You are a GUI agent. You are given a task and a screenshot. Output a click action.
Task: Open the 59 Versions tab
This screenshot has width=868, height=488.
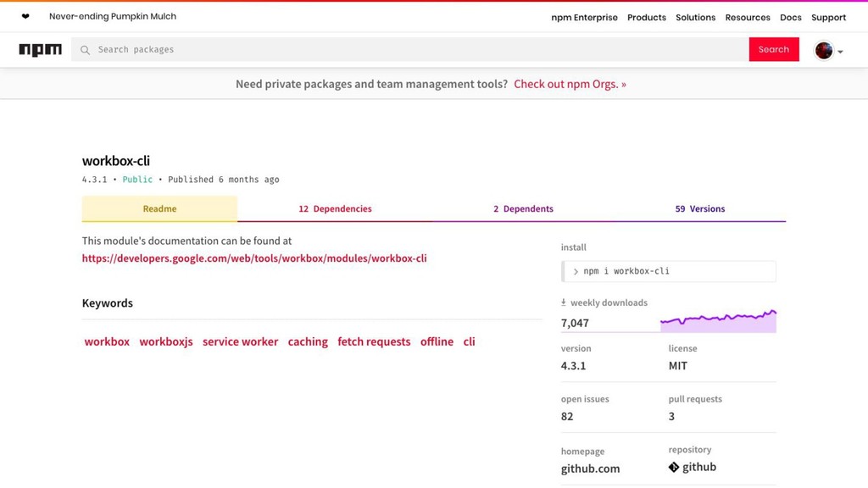point(699,208)
